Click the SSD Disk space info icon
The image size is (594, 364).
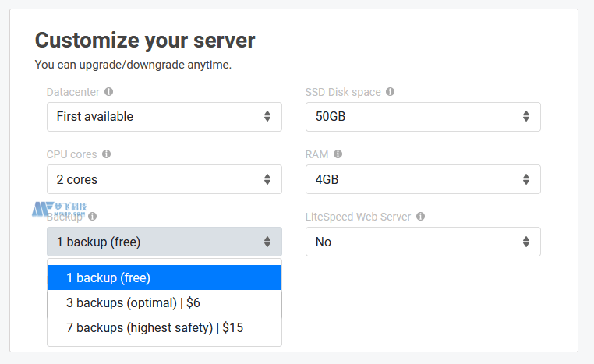(390, 92)
